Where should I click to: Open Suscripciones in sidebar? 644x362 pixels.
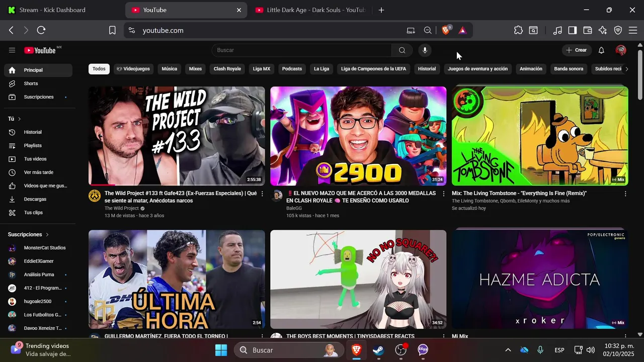click(38, 97)
